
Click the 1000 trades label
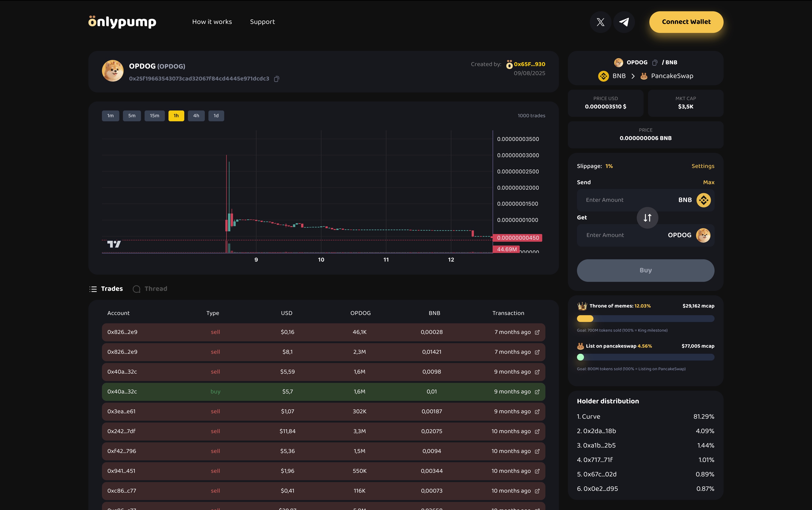531,116
